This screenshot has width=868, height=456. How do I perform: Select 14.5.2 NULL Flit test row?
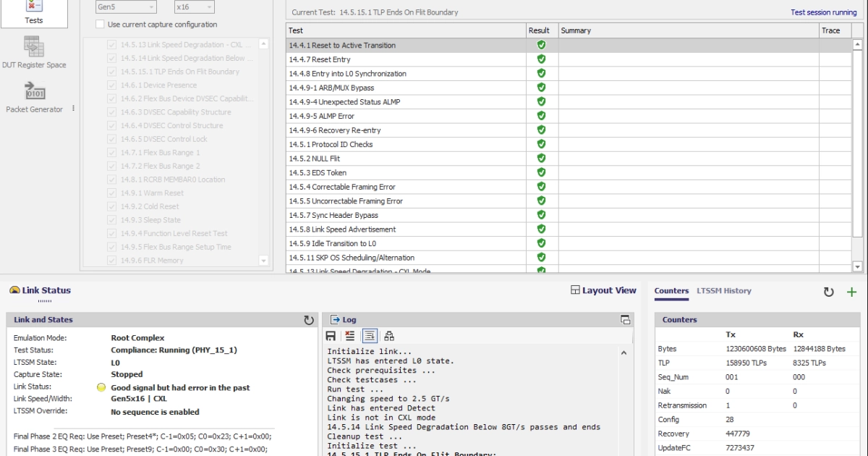pos(405,159)
